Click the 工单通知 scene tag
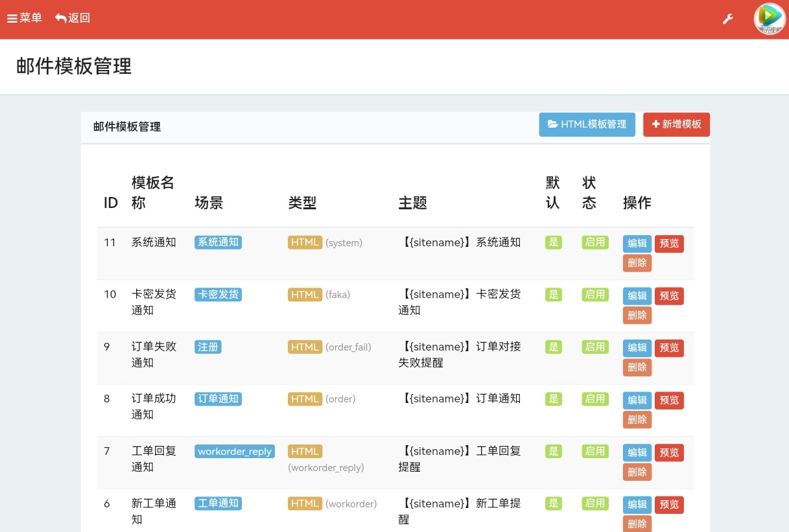This screenshot has width=789, height=532. (x=218, y=503)
